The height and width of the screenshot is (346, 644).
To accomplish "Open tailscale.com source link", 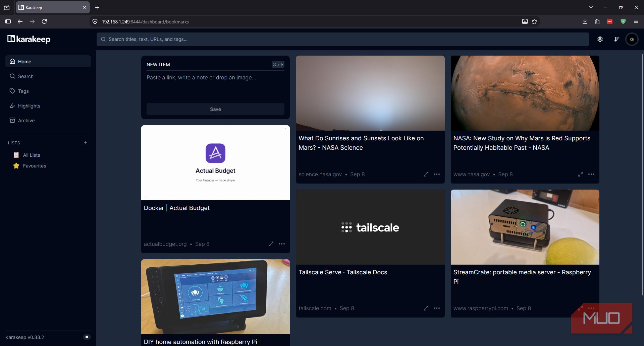I will (x=315, y=308).
